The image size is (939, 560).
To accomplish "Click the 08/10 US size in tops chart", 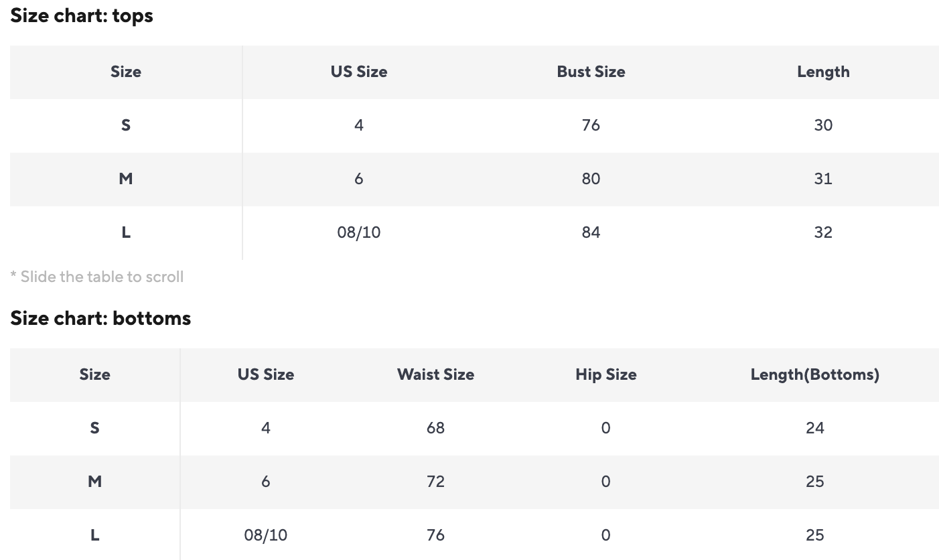I will click(359, 232).
